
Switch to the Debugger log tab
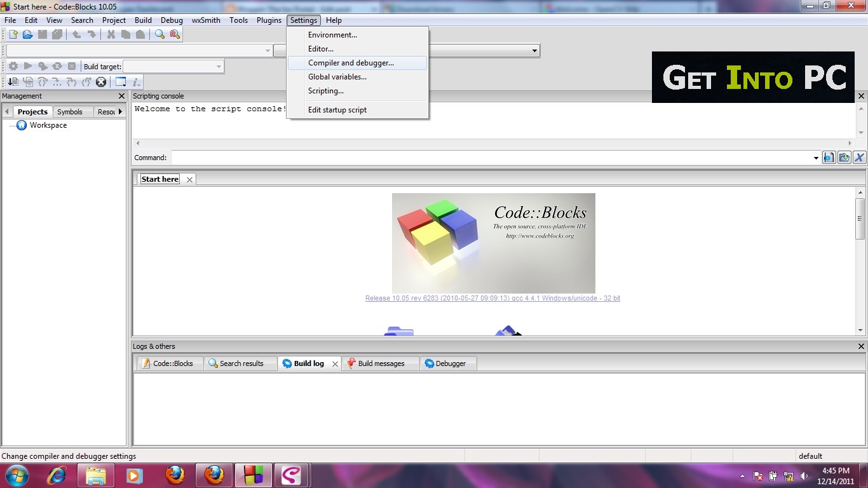click(x=449, y=363)
